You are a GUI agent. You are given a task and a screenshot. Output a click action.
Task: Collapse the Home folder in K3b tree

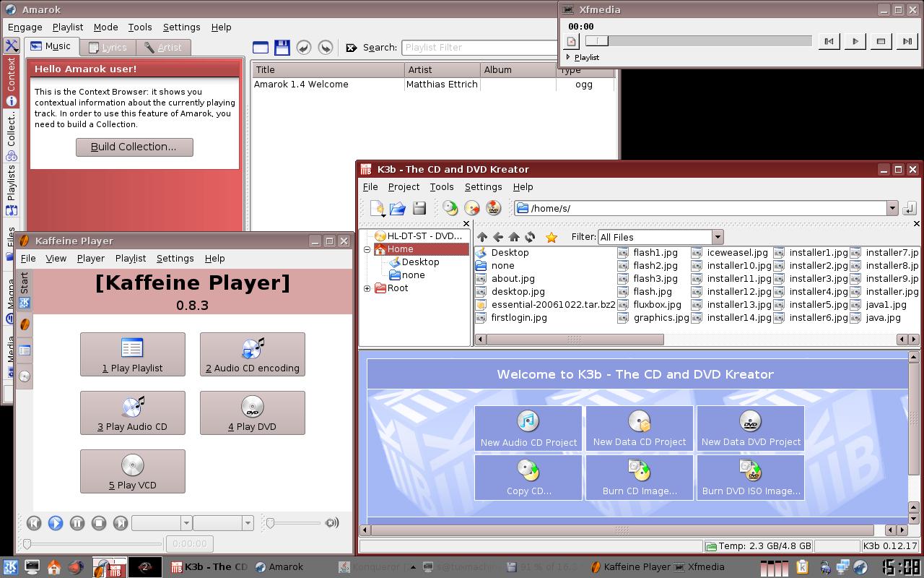367,249
